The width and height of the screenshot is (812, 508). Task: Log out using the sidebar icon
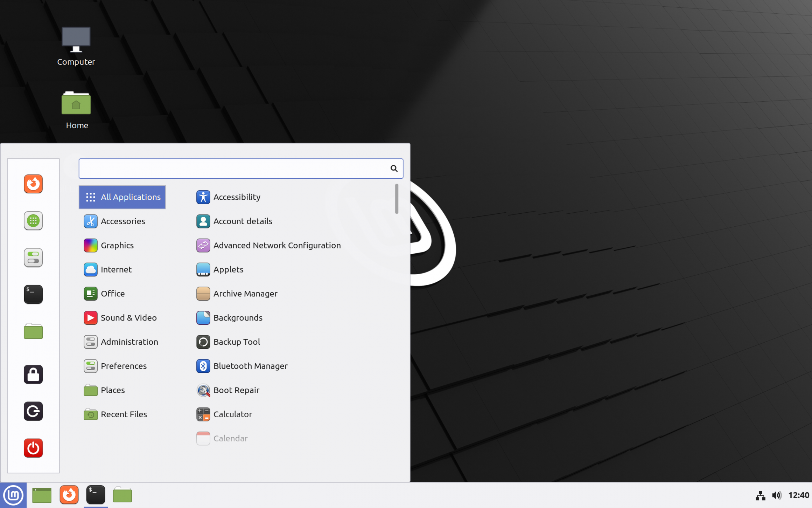click(33, 411)
